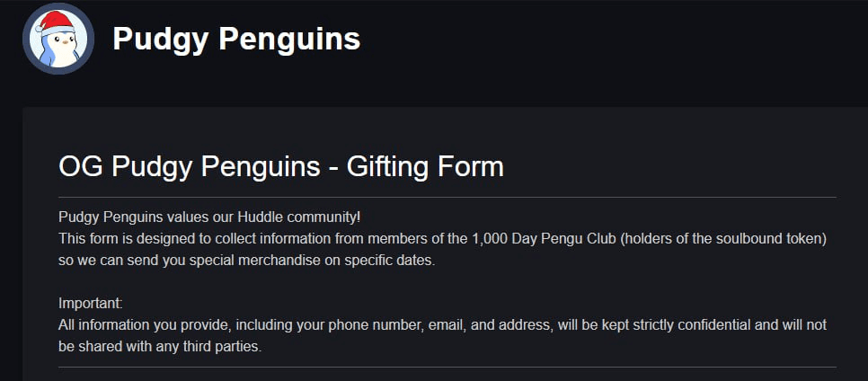
Task: Click the line about special merchandise dates
Action: click(247, 261)
